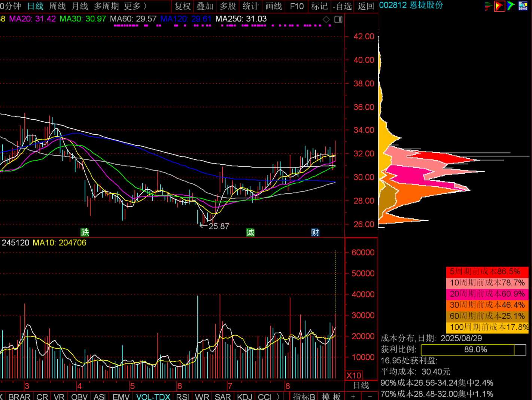
Task: Click the 叠加 overlay button
Action: pos(205,6)
